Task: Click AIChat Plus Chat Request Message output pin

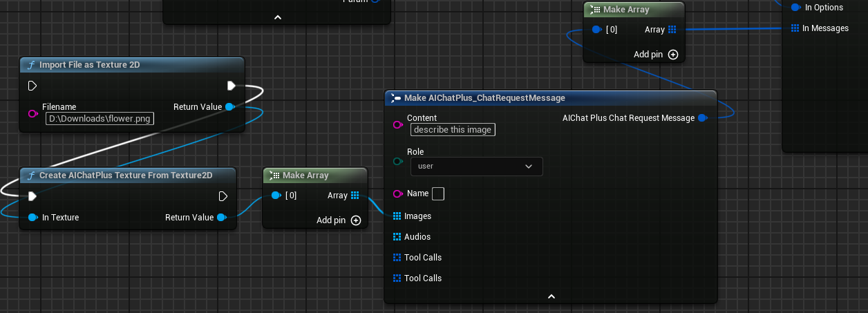Action: click(x=702, y=118)
